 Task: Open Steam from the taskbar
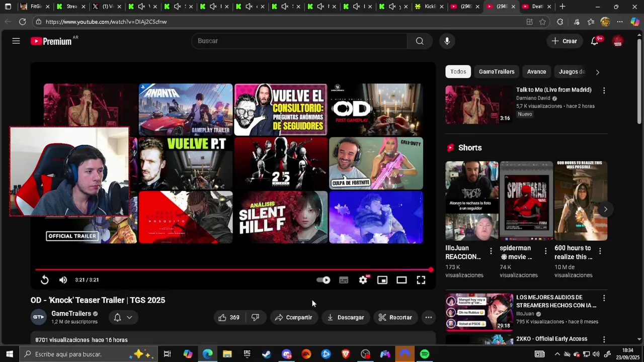tap(267, 354)
